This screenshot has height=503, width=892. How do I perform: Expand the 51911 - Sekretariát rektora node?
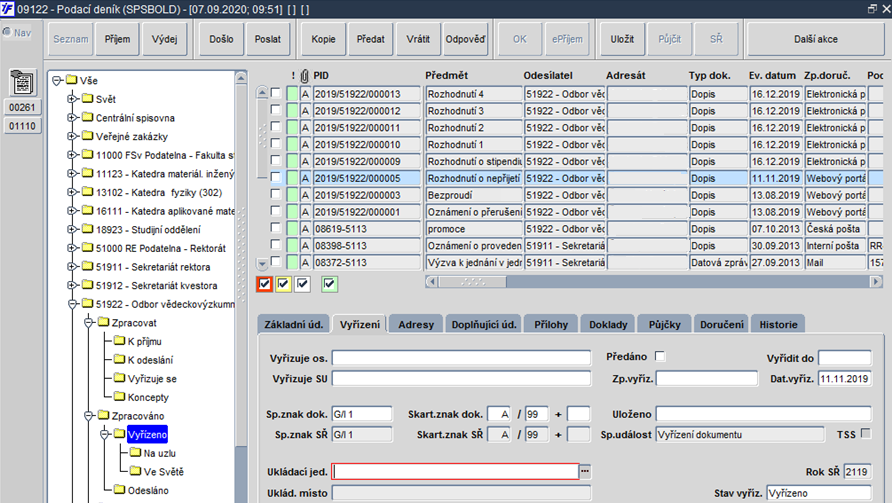point(72,266)
